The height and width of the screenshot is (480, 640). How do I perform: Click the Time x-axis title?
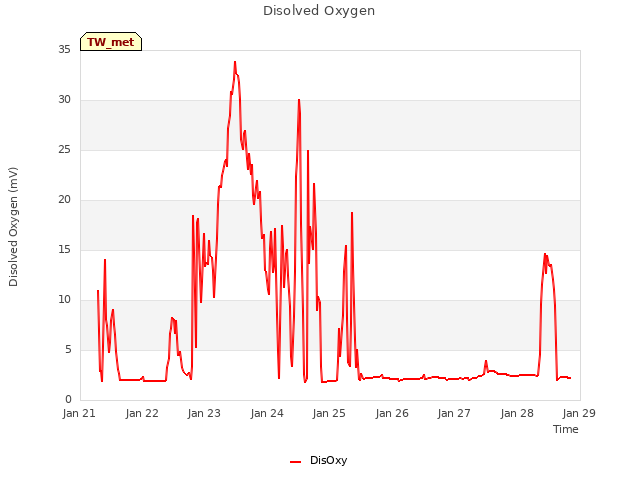click(566, 429)
